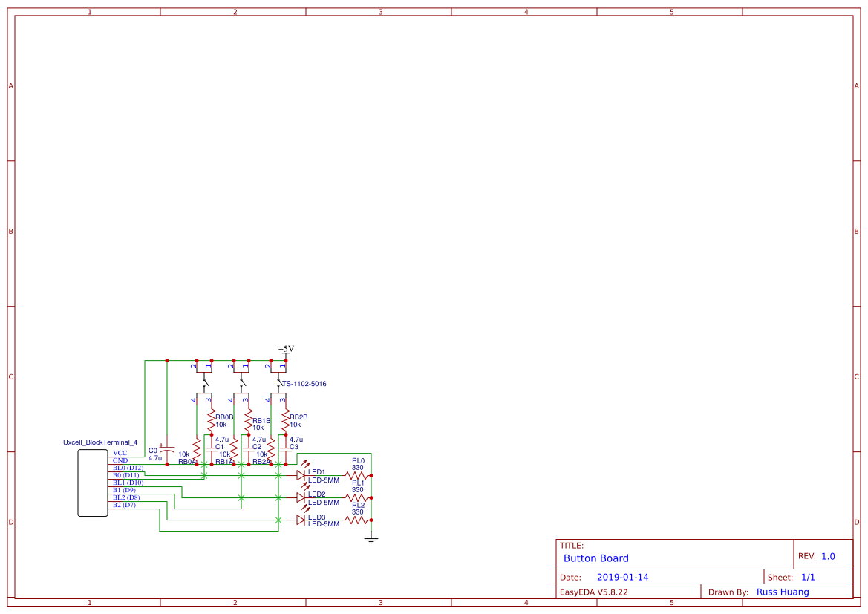Select the date field 2019-01-14
Image resolution: width=868 pixels, height=614 pixels.
pos(622,577)
